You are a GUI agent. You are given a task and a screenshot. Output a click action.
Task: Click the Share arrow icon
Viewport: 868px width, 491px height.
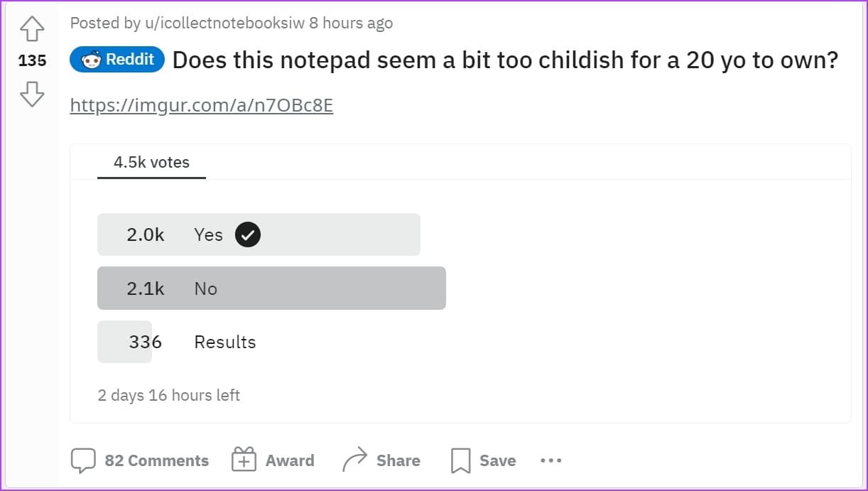(x=354, y=460)
